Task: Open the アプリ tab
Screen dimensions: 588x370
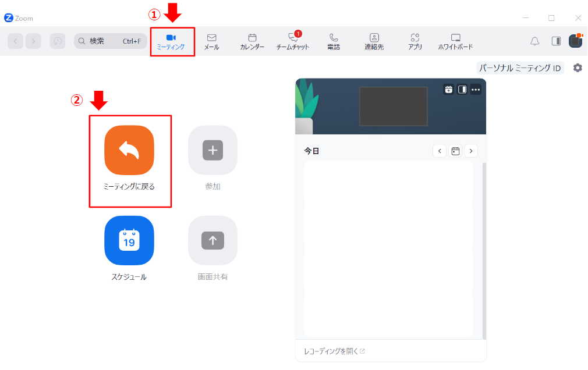Action: pos(415,42)
